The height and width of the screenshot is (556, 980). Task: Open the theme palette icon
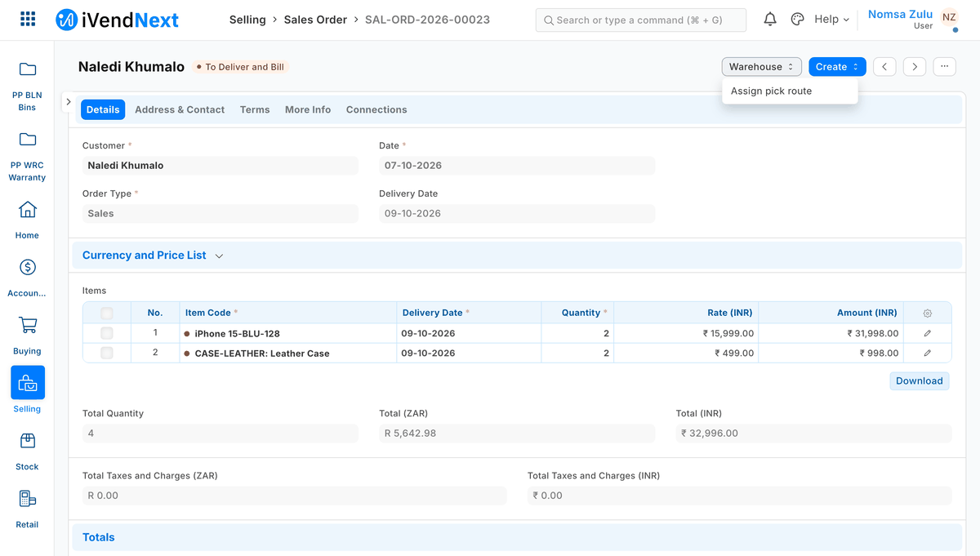pos(798,20)
